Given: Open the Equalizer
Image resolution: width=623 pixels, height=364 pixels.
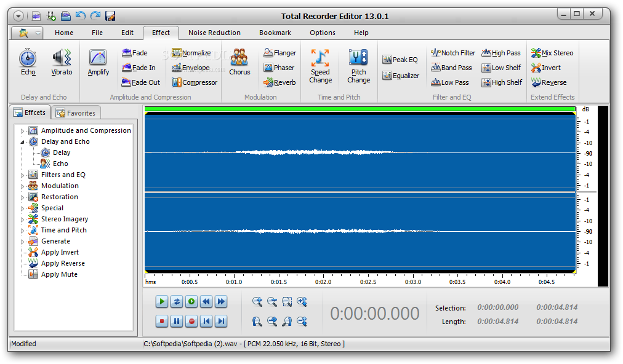Looking at the screenshot, I should coord(401,76).
